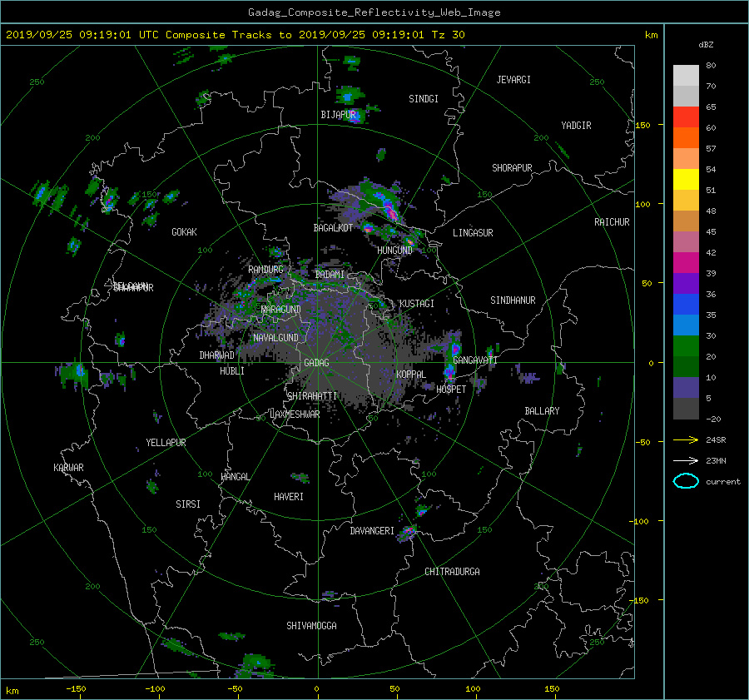The height and width of the screenshot is (700, 749).
Task: Click the BADAMI city label
Action: point(330,275)
